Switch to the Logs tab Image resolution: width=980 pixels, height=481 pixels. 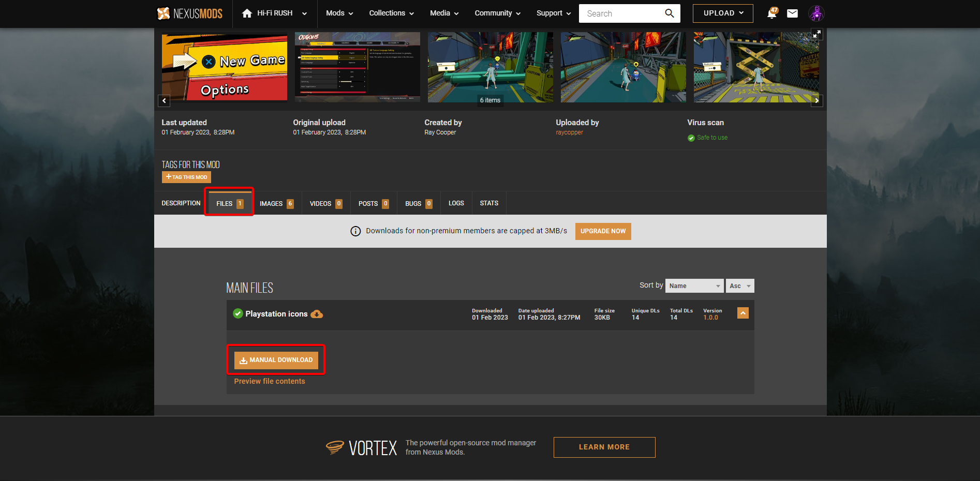pyautogui.click(x=456, y=203)
